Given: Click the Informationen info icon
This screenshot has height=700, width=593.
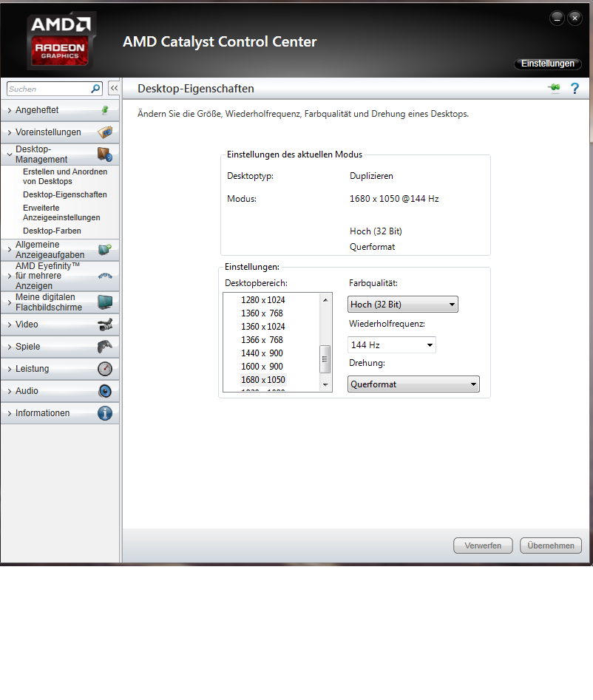Looking at the screenshot, I should click(105, 413).
